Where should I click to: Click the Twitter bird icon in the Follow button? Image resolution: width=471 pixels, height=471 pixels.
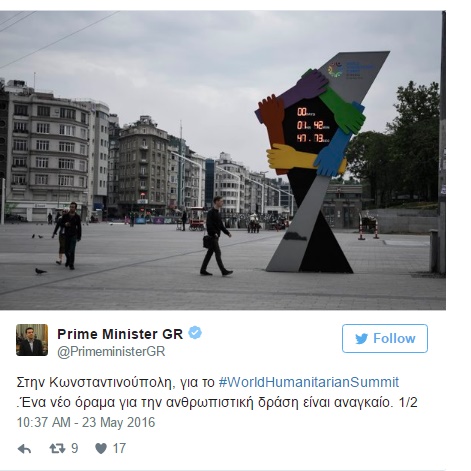pyautogui.click(x=361, y=339)
